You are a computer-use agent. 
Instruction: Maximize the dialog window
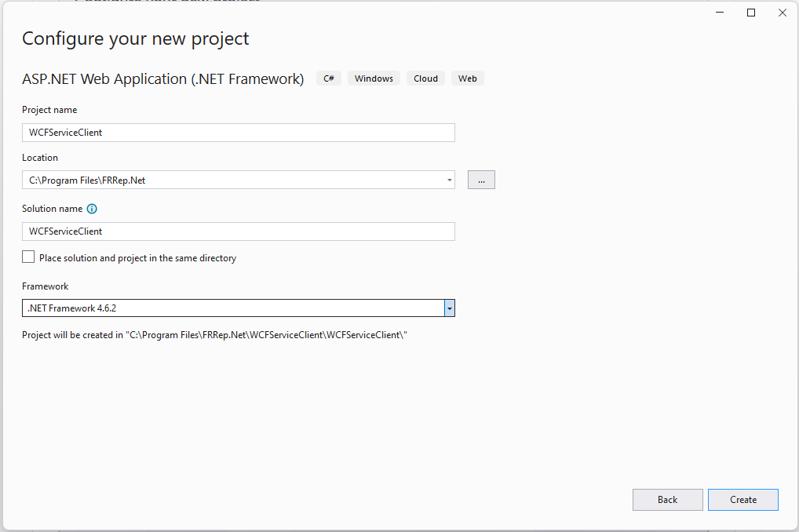(750, 13)
